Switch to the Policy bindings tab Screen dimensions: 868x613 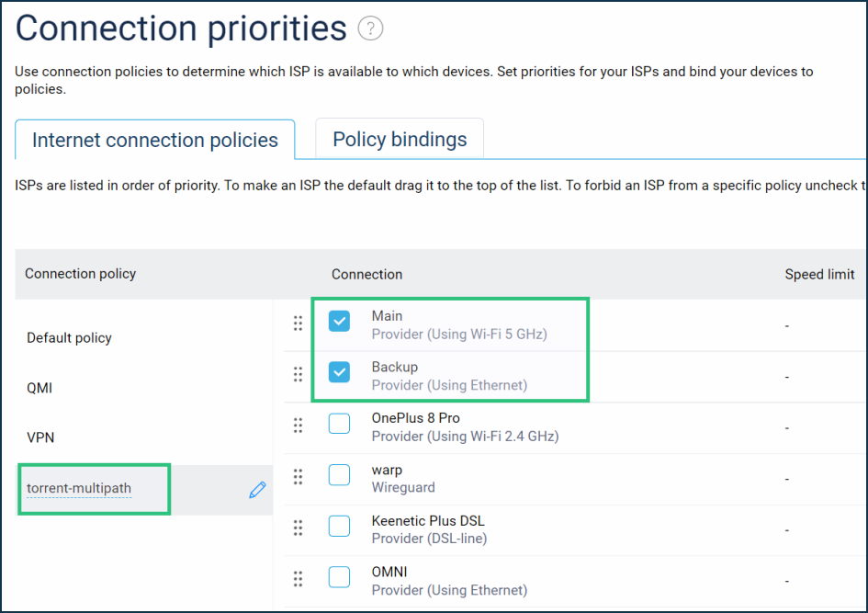point(400,139)
